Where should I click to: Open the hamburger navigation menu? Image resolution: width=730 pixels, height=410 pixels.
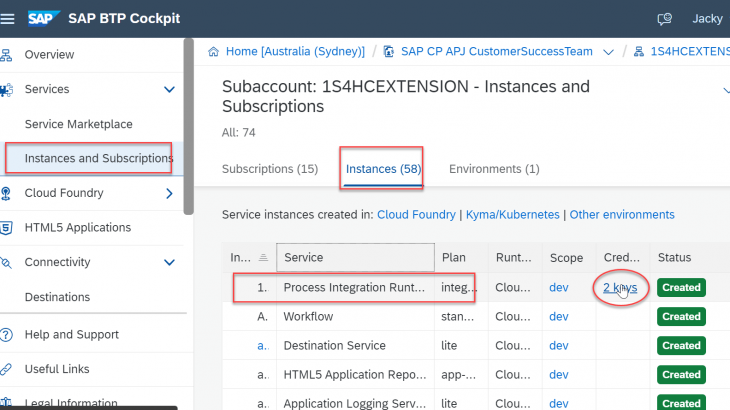point(7,19)
